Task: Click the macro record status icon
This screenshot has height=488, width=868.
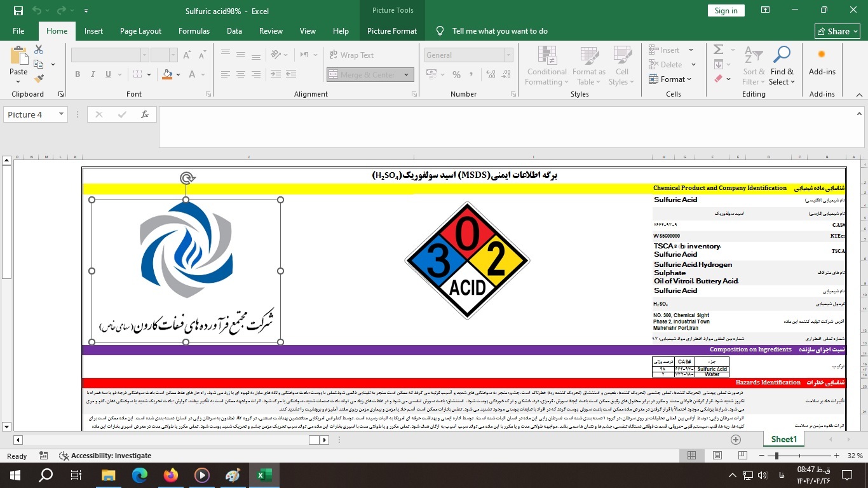Action: point(44,456)
